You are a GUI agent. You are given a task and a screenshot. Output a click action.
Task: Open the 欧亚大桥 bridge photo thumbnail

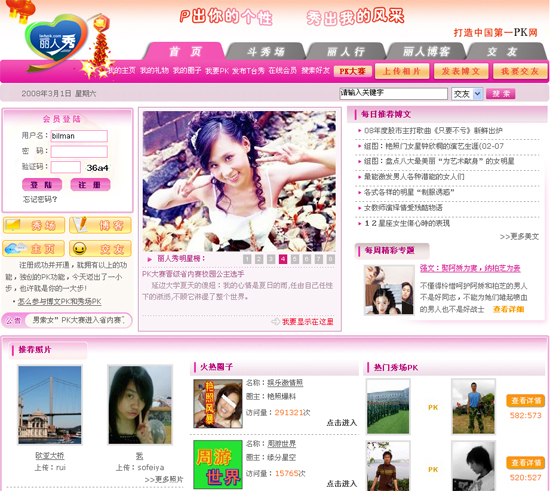click(50, 405)
